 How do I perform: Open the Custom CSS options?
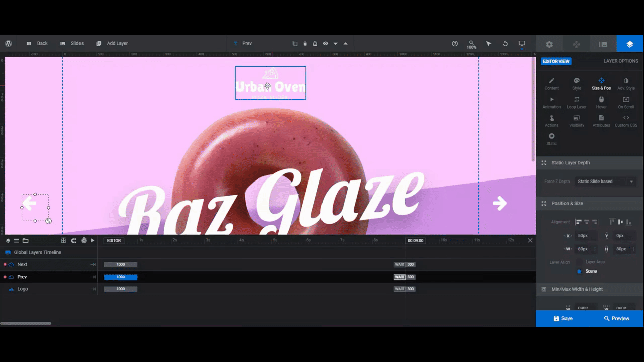626,121
